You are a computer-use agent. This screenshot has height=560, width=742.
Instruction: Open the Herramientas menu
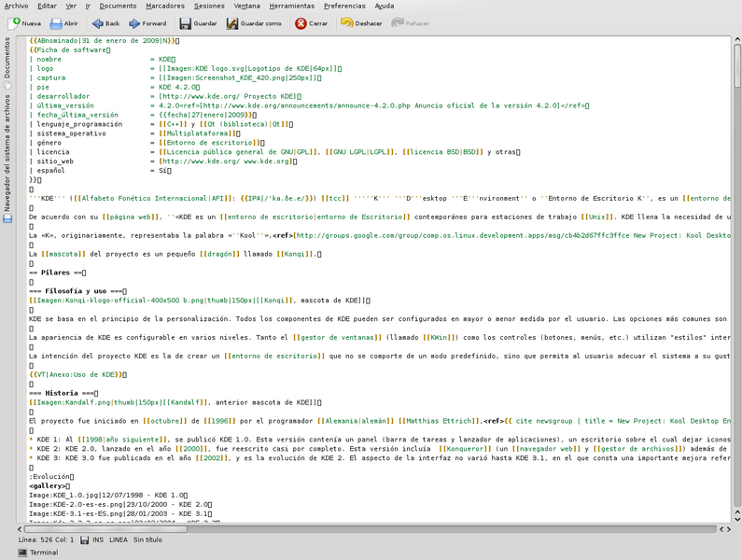[291, 6]
